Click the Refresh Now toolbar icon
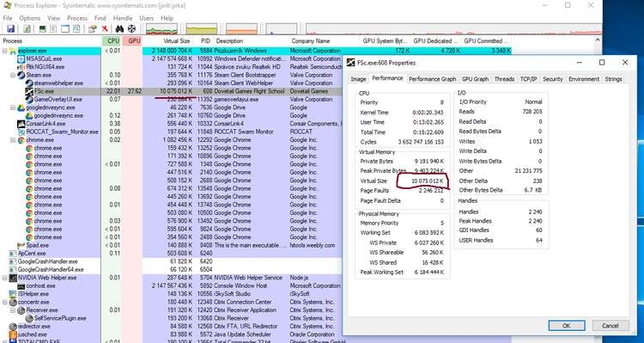This screenshot has height=343, width=644. click(x=27, y=28)
